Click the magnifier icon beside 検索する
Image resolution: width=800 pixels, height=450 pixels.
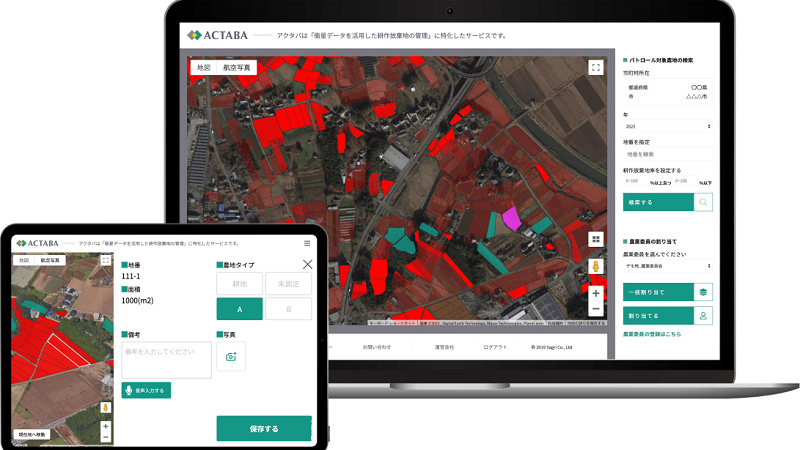(703, 202)
